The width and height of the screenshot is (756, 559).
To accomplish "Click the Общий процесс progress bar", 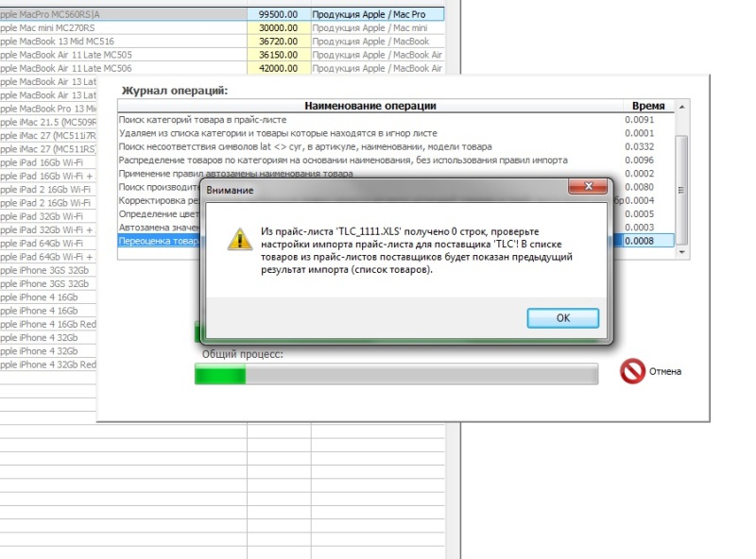I will click(x=396, y=374).
